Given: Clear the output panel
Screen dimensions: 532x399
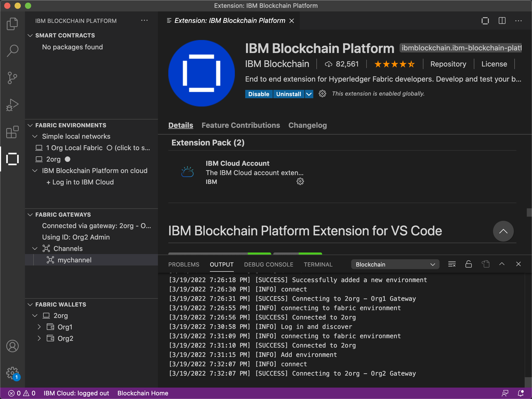Looking at the screenshot, I should [x=452, y=264].
